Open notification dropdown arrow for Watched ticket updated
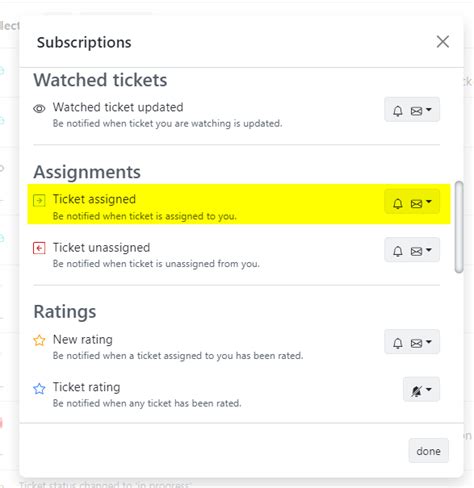 point(429,109)
